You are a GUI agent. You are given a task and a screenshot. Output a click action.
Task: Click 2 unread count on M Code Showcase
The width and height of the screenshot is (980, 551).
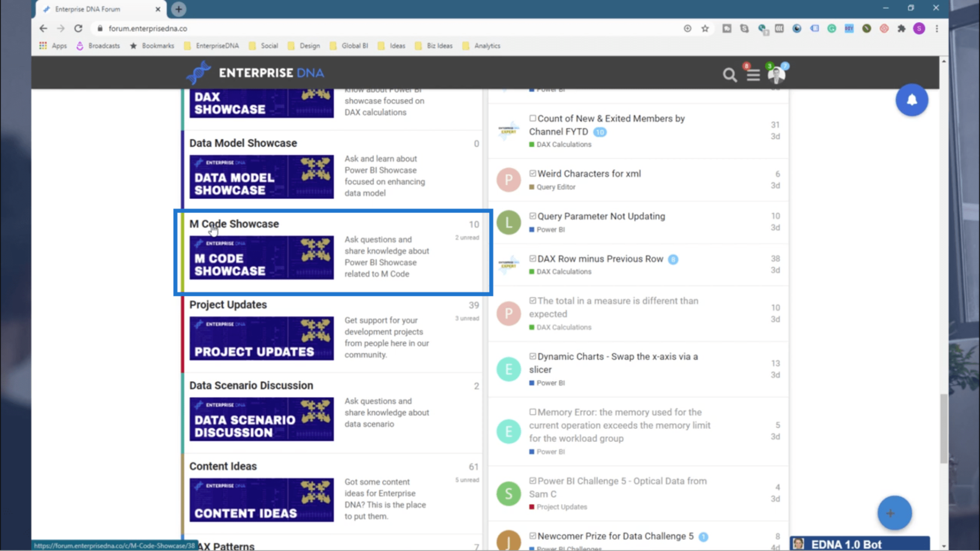(467, 237)
